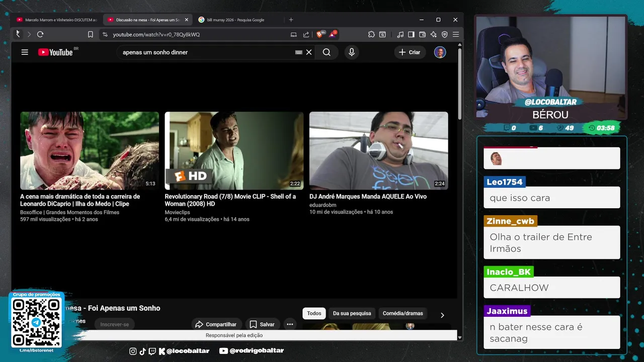Open the media control music note icon
Viewport: 644px width, 362px height.
point(400,34)
